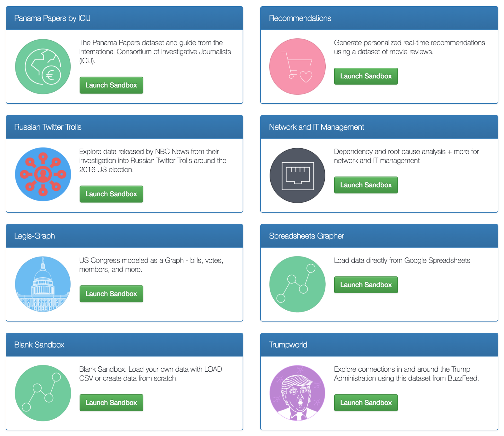Screen dimensions: 504x436
Task: Launch the Russian Twitter Trolls sandbox
Action: (x=111, y=194)
